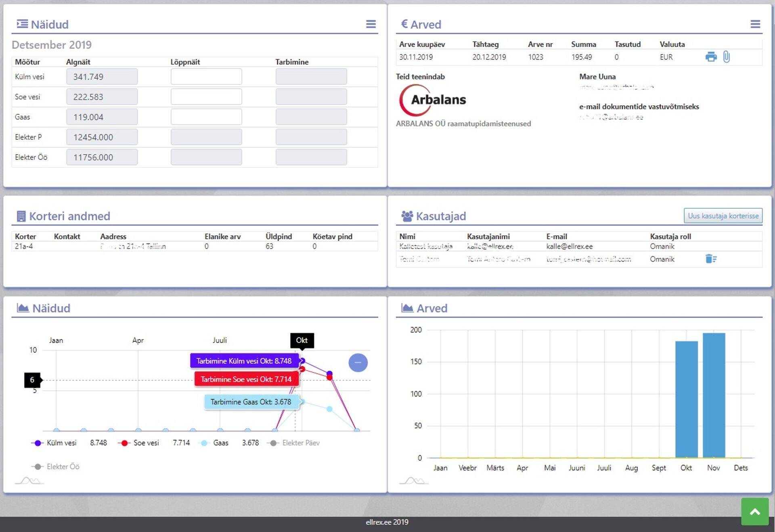Open the Näidud panel hamburger menu
Screen dimensions: 775x532
coord(371,24)
